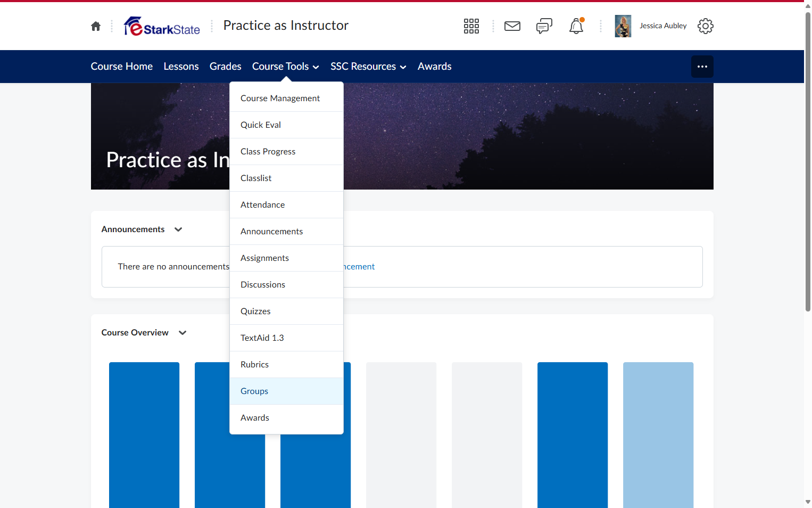
Task: Open Awards in the navbar
Action: (435, 67)
